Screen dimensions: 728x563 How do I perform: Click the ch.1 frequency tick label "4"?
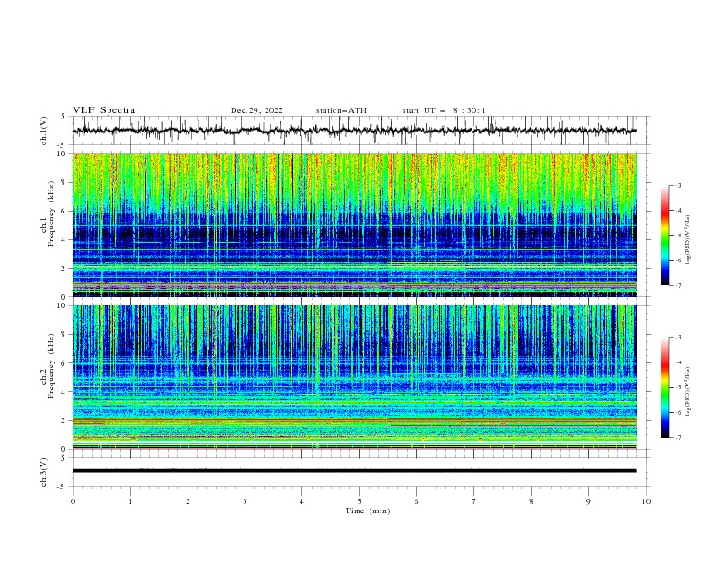pyautogui.click(x=65, y=240)
